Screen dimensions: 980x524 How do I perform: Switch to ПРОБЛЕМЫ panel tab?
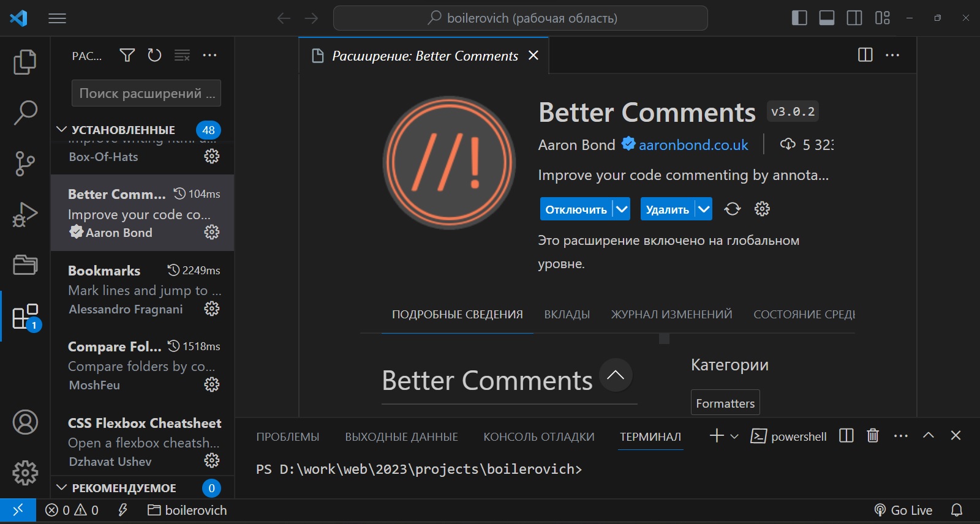coord(288,437)
